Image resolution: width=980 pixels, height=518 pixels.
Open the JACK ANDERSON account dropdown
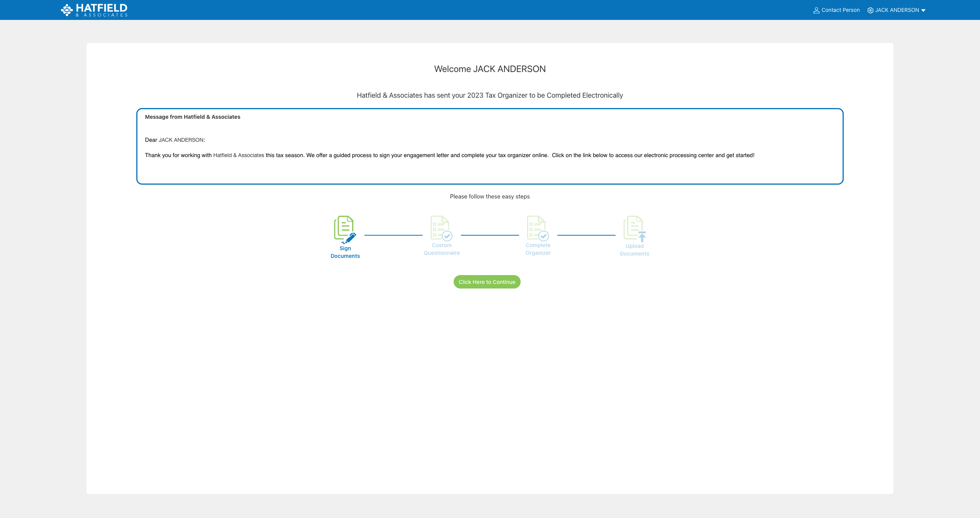pyautogui.click(x=897, y=10)
